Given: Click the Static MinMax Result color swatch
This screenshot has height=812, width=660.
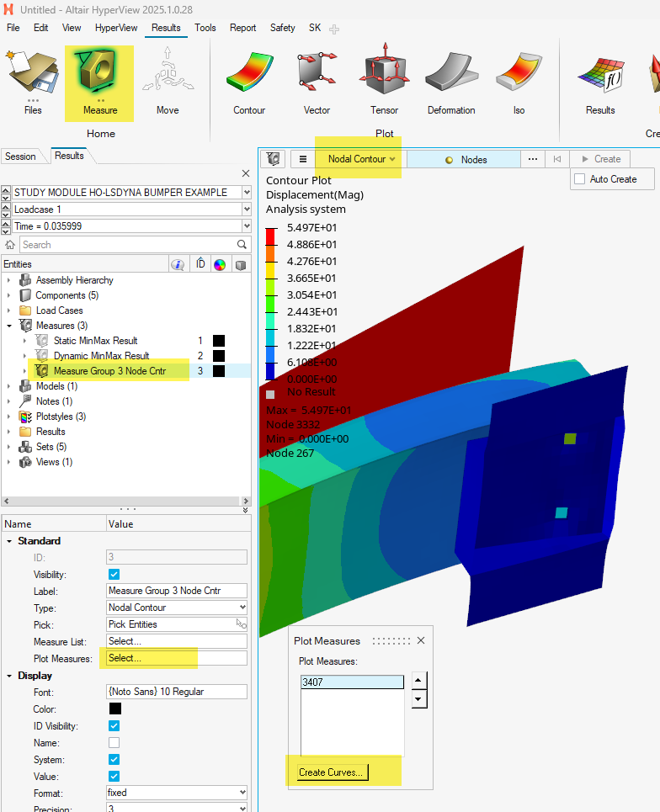Looking at the screenshot, I should coord(219,341).
